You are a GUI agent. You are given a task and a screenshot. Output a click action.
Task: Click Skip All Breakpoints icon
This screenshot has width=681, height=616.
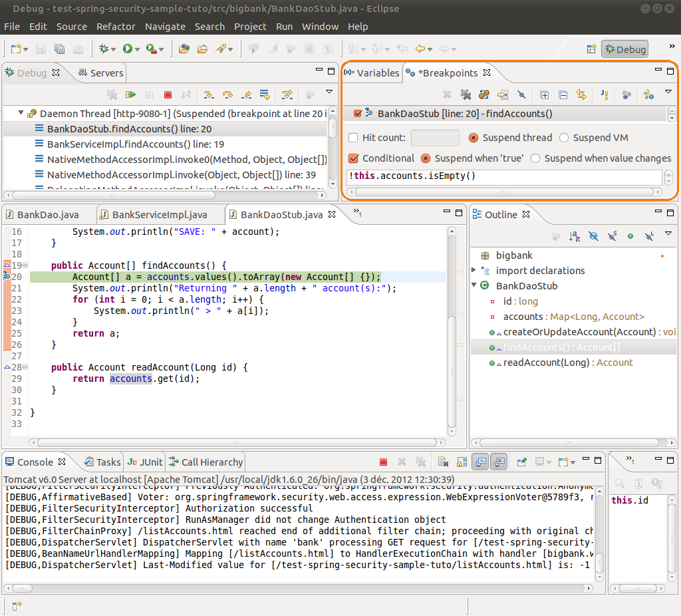pos(522,95)
